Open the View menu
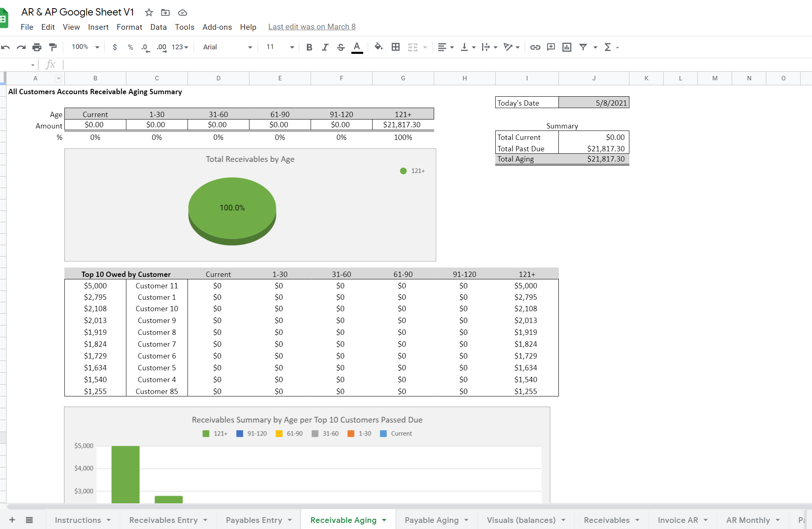Screen dimensions: 812x529 pos(71,27)
